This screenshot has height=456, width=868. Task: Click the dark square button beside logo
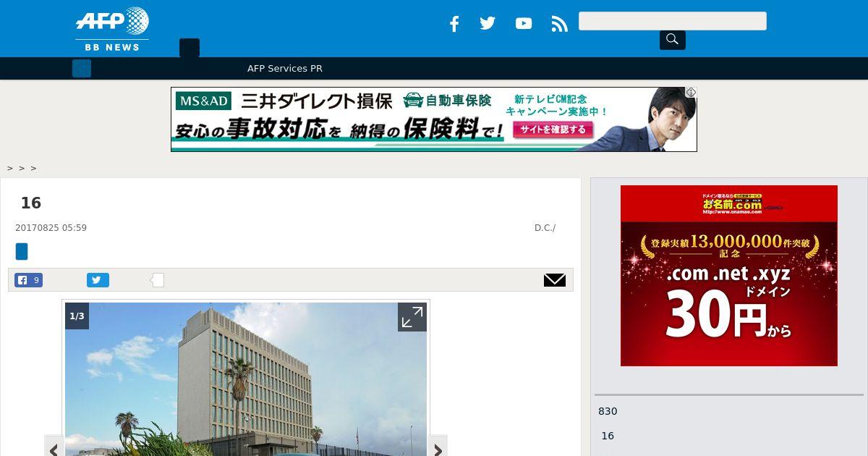190,48
